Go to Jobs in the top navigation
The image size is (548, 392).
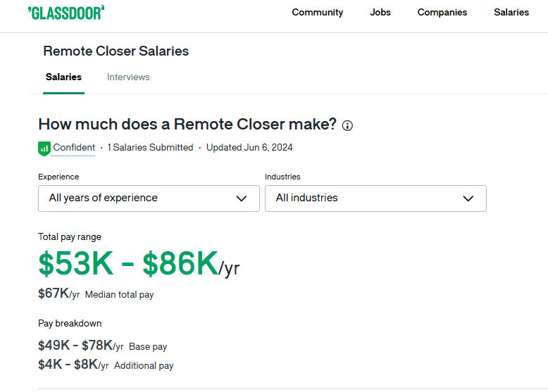pyautogui.click(x=380, y=12)
